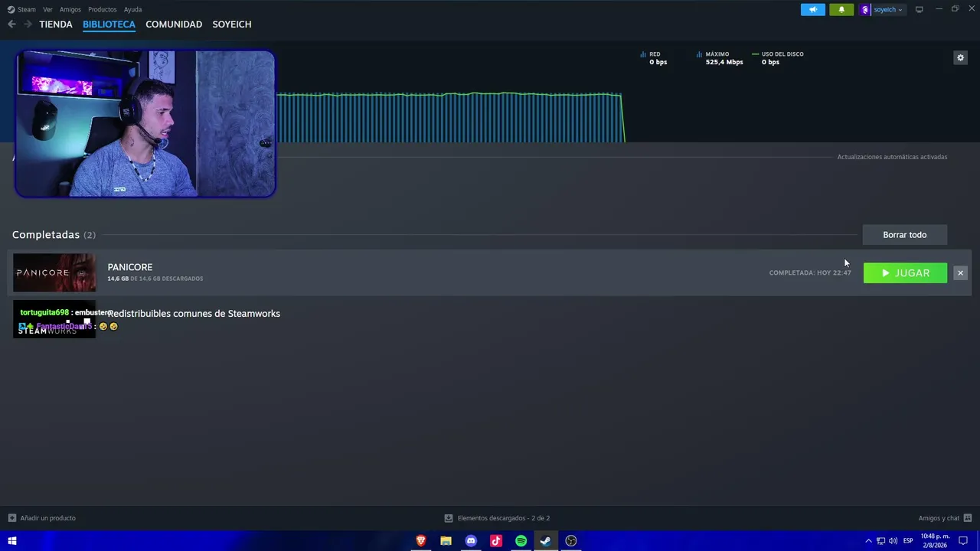Switch to the COMUNIDAD tab

pos(174,24)
